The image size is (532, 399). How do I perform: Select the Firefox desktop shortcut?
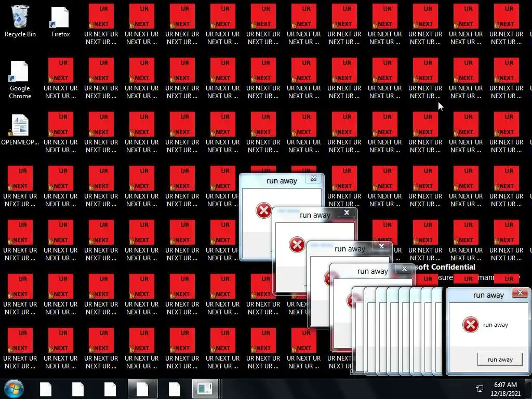coord(60,21)
